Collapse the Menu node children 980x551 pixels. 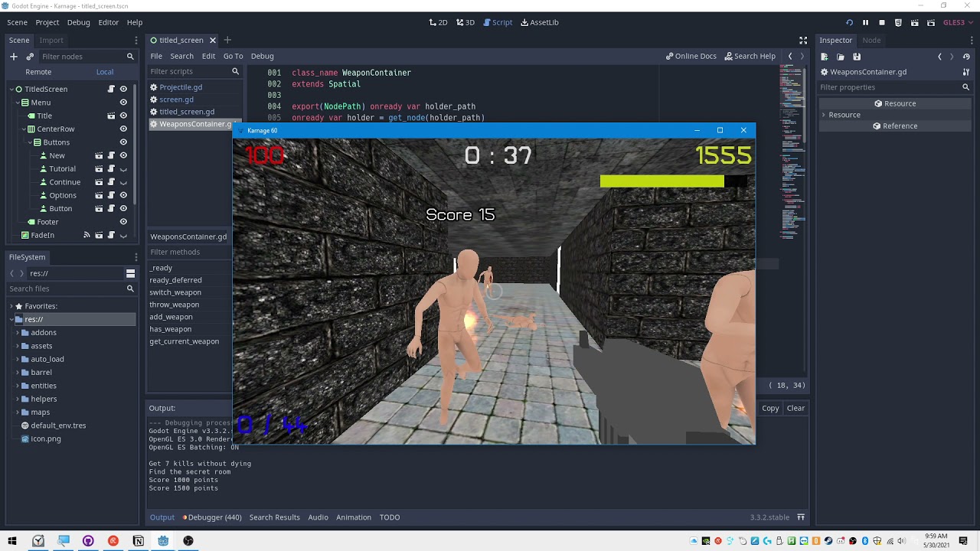[18, 103]
